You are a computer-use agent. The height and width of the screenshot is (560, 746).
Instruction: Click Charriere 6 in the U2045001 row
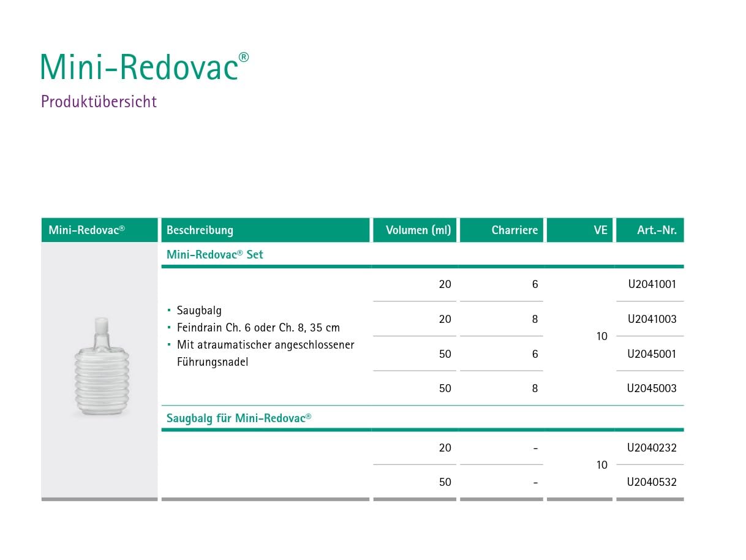coord(535,354)
